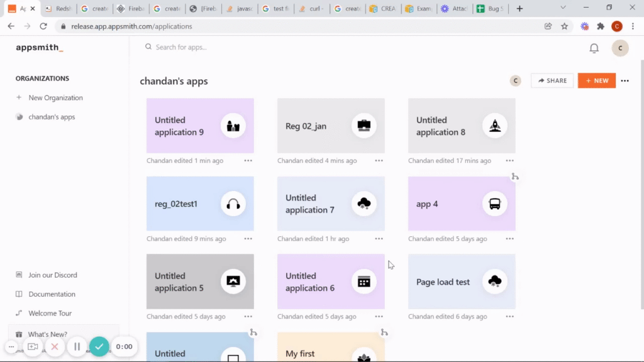644x362 pixels.
Task: Open options menu for Untitled application 8
Action: [x=509, y=160]
